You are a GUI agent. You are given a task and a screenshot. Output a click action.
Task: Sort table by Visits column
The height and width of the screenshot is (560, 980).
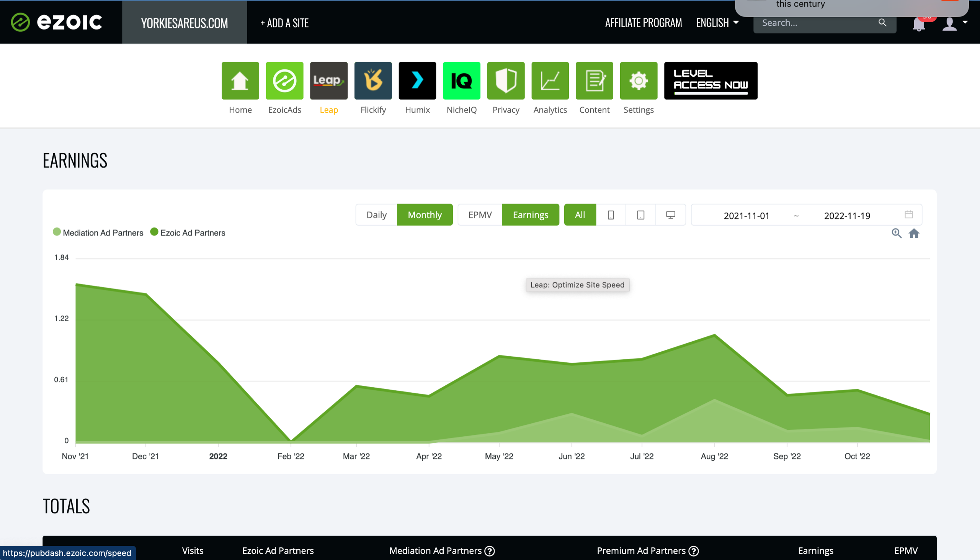193,550
